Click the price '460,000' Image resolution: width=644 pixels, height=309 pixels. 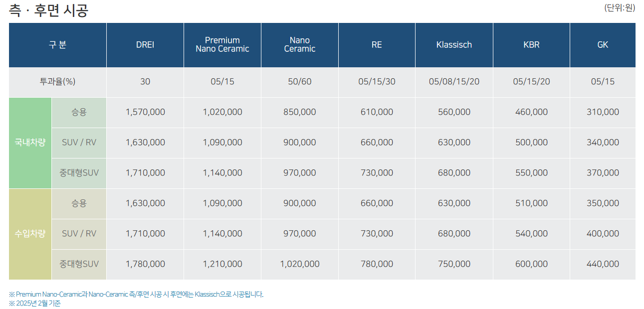point(531,112)
